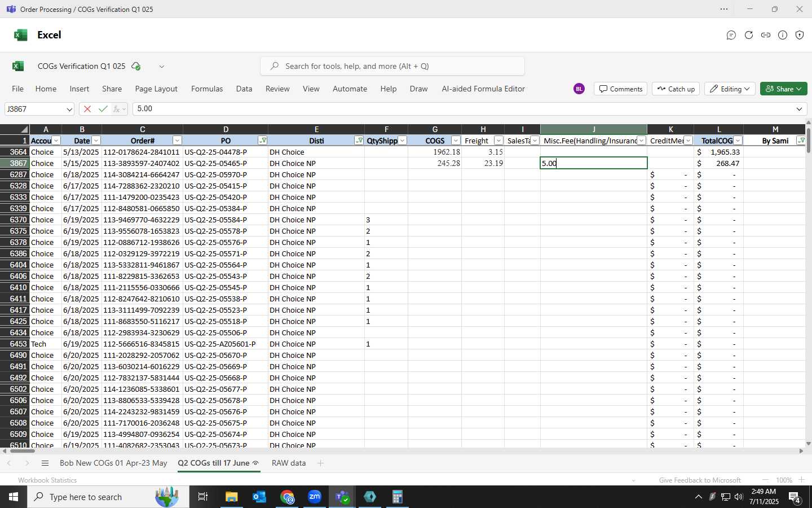Click the green Share button
The height and width of the screenshot is (508, 812).
(784, 89)
